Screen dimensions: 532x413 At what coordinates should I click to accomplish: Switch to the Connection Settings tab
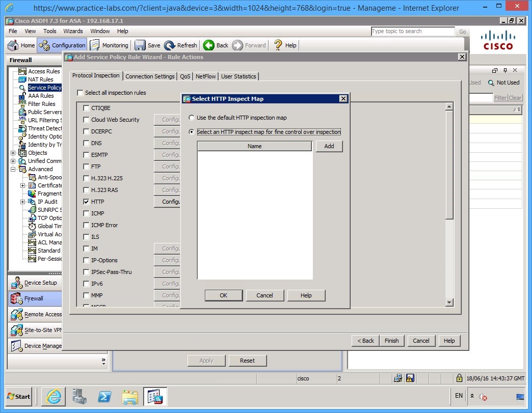tap(150, 76)
